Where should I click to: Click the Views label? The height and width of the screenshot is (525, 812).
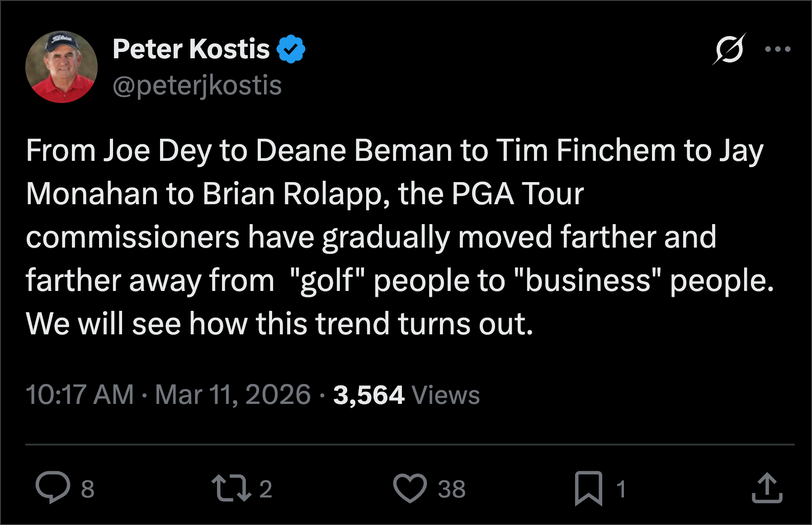(x=446, y=395)
